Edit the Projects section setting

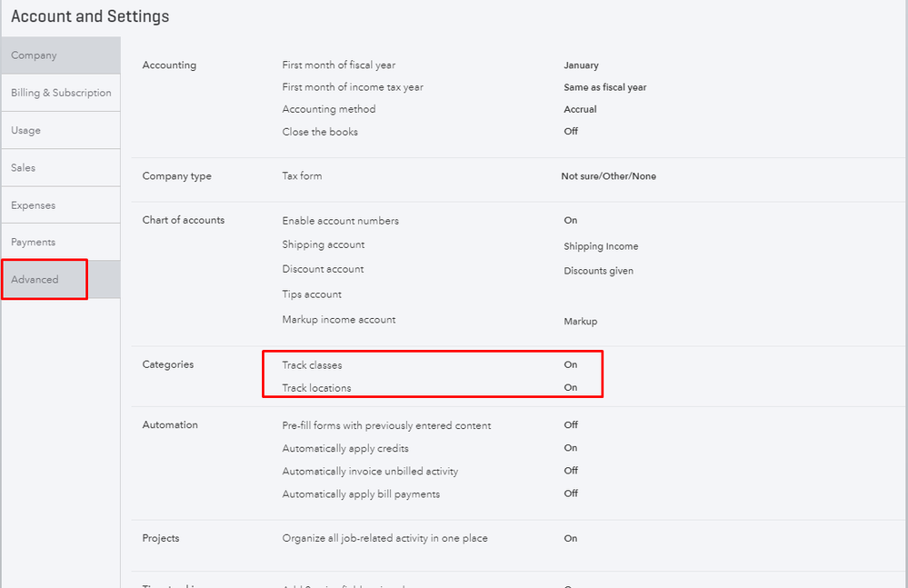384,538
